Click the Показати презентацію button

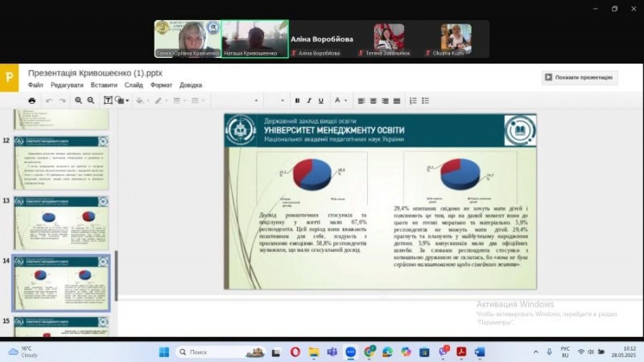point(579,77)
